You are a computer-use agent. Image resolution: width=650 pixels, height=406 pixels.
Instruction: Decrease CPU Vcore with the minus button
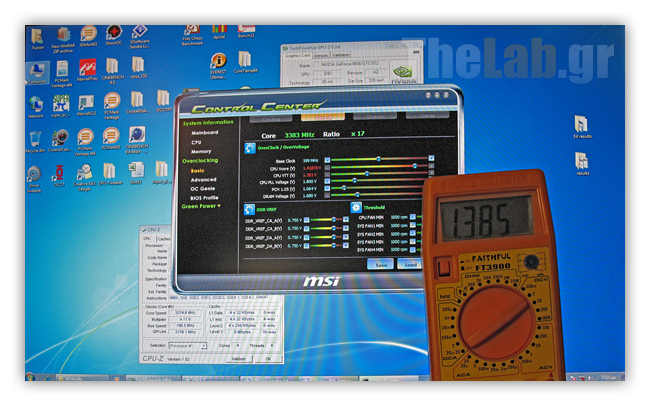click(328, 166)
